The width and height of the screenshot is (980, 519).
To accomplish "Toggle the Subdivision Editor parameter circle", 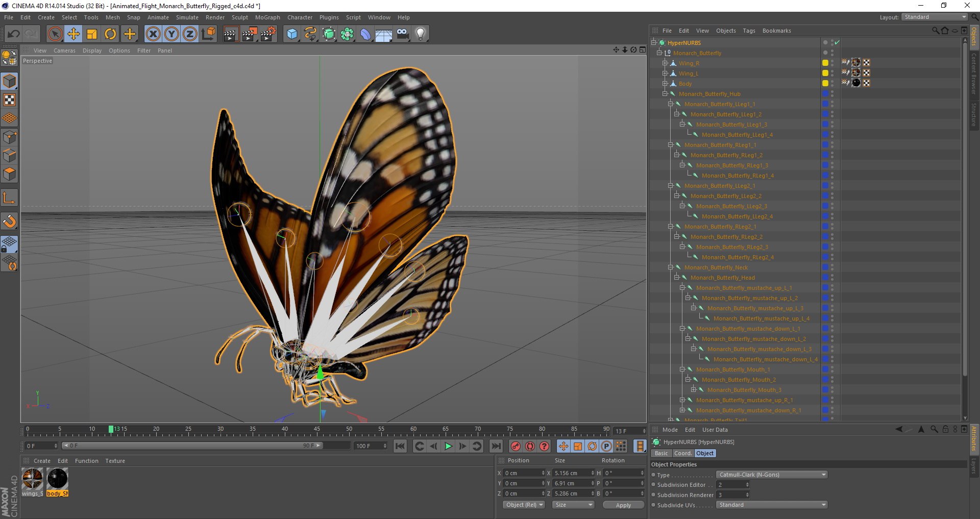I will tap(653, 485).
